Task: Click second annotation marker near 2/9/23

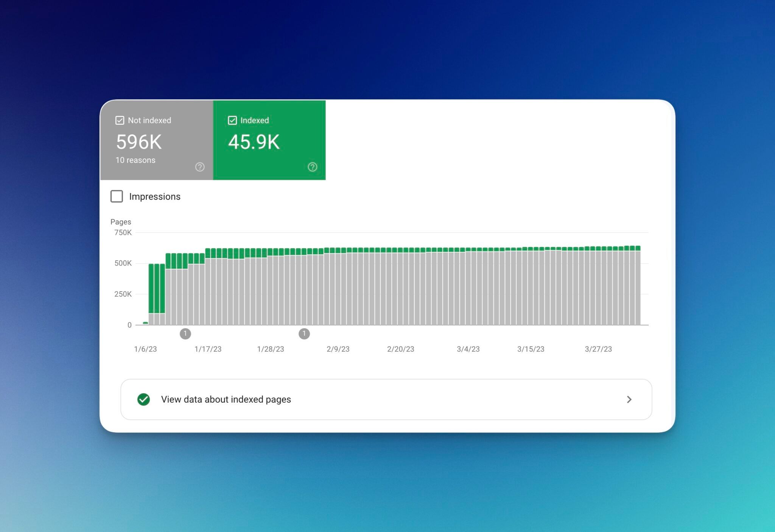Action: (304, 333)
